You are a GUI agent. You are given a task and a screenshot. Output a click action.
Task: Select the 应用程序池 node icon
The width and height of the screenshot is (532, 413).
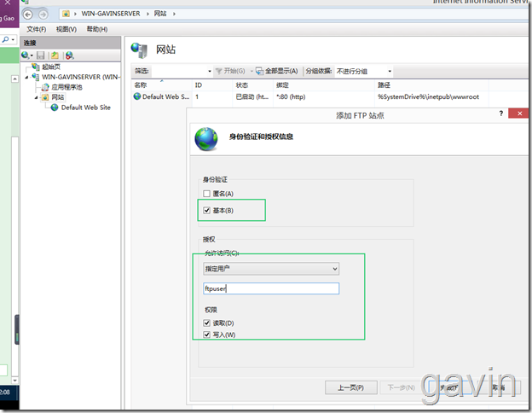pos(45,87)
